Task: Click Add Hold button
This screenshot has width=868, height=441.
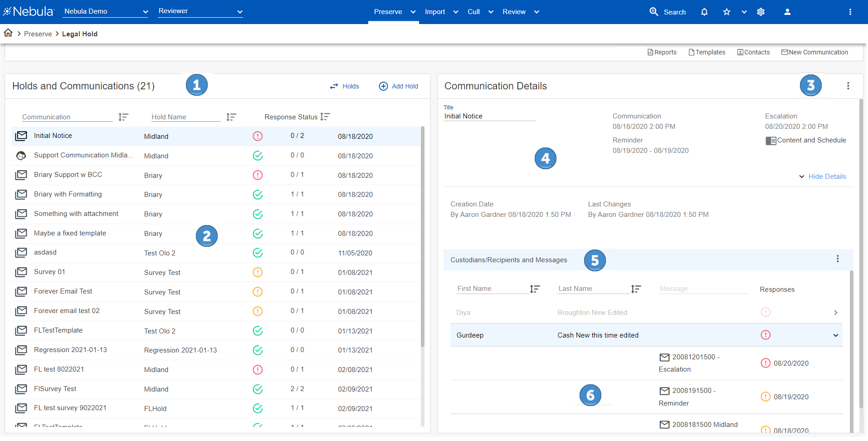Action: (399, 86)
